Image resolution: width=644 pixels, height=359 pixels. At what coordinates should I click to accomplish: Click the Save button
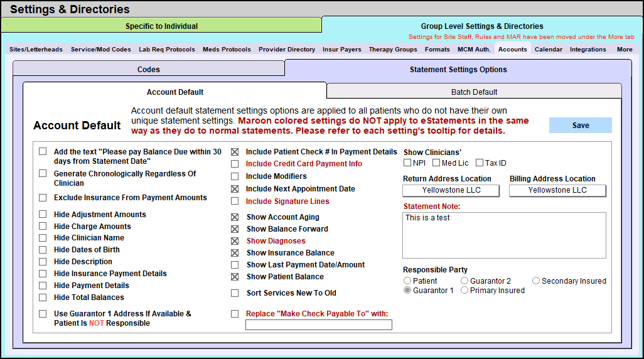click(580, 126)
